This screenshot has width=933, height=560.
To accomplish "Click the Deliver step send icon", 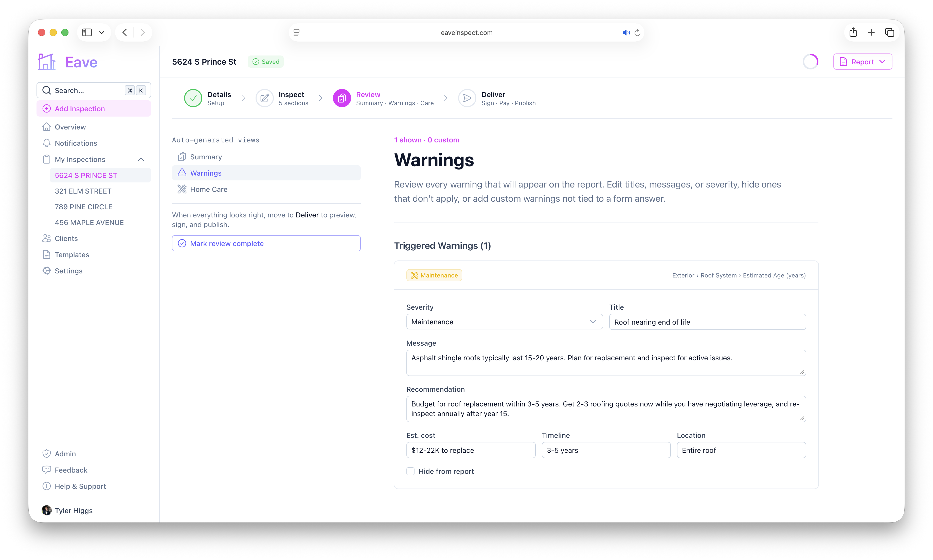I will click(467, 98).
